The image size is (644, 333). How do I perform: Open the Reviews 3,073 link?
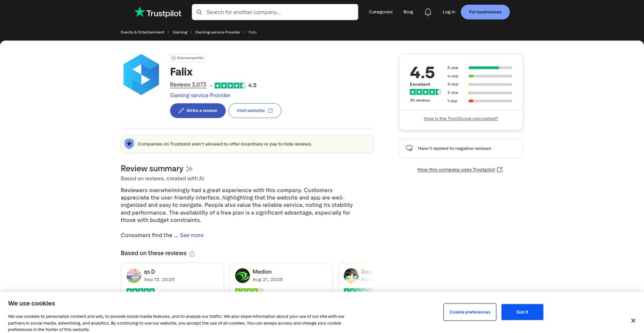188,85
